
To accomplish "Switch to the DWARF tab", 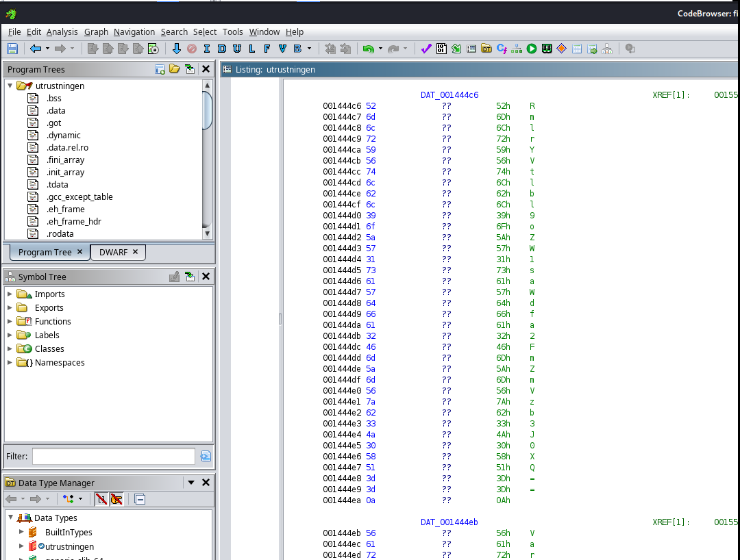I will (x=113, y=252).
